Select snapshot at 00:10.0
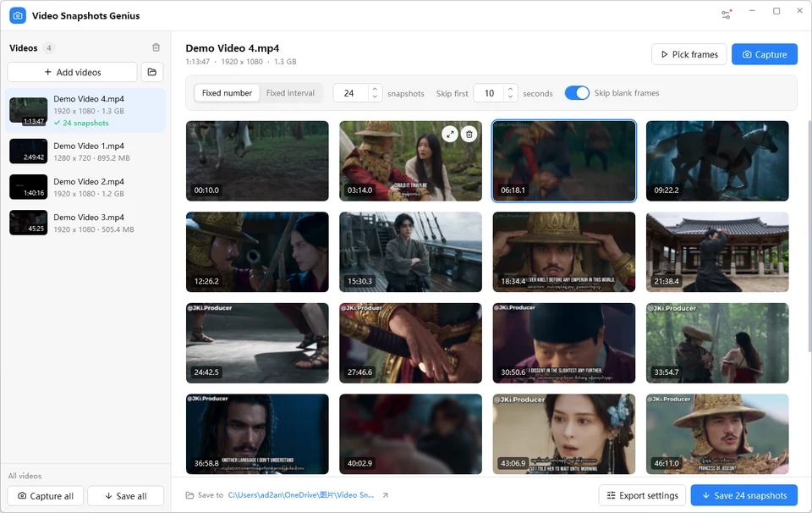 pyautogui.click(x=257, y=161)
